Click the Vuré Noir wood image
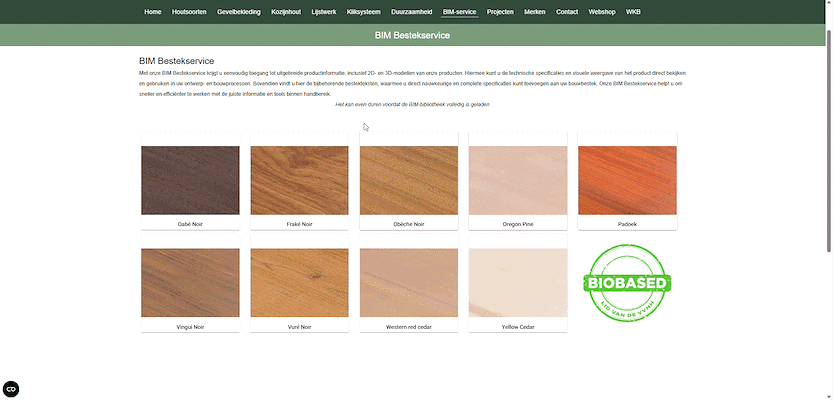834x400 pixels. 299,283
